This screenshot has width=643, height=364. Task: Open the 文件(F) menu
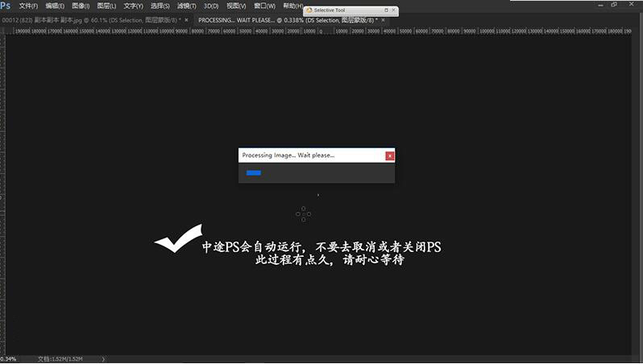pyautogui.click(x=28, y=6)
